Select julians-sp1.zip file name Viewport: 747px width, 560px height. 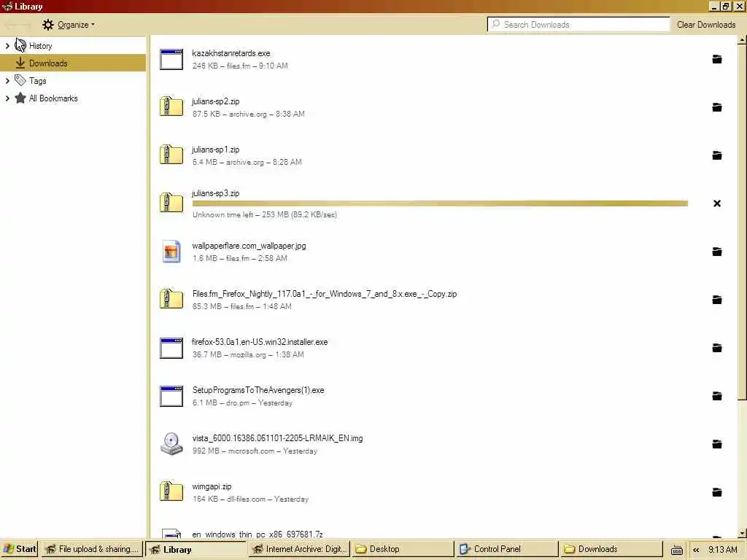216,149
